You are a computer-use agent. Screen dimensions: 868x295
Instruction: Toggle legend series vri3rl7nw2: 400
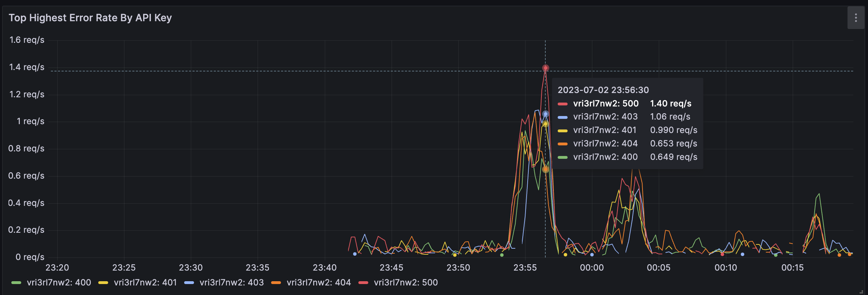click(x=59, y=282)
